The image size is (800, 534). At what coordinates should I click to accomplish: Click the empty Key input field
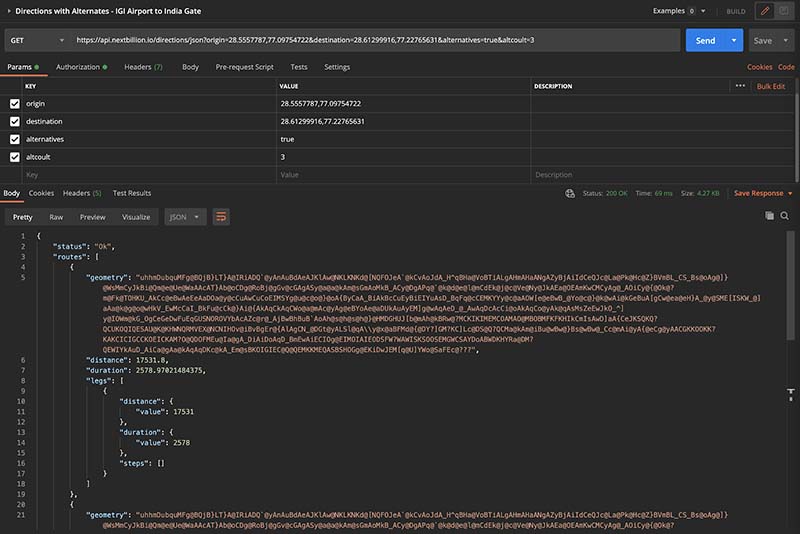149,174
